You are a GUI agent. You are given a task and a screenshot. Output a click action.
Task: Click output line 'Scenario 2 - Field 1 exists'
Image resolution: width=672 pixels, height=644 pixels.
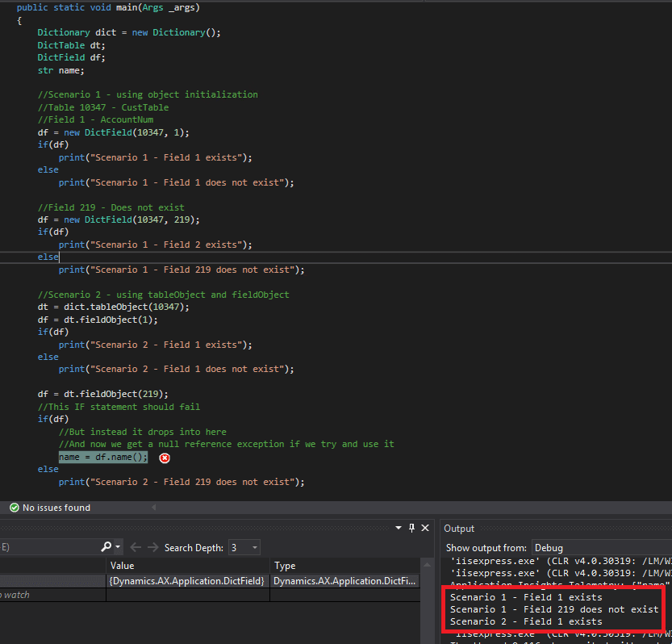(x=526, y=621)
